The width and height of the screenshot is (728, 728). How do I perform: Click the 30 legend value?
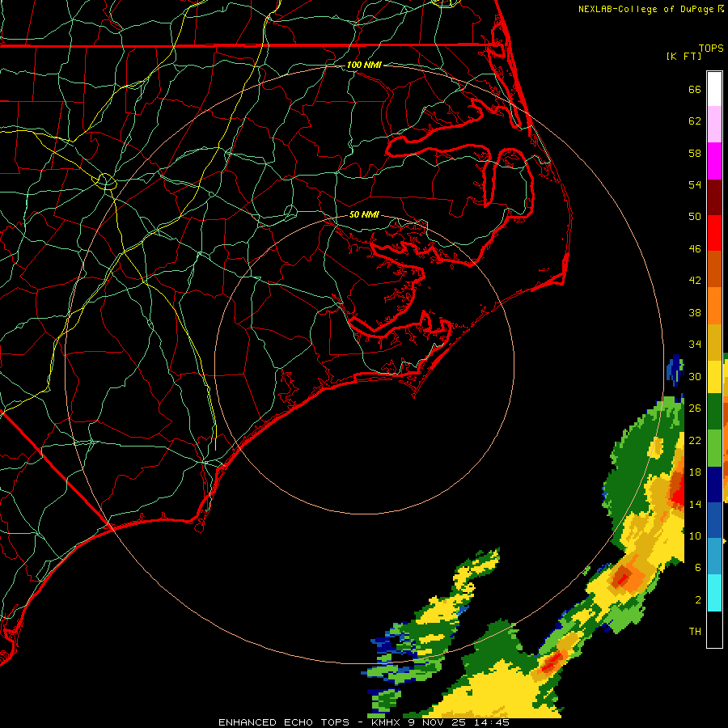[695, 376]
